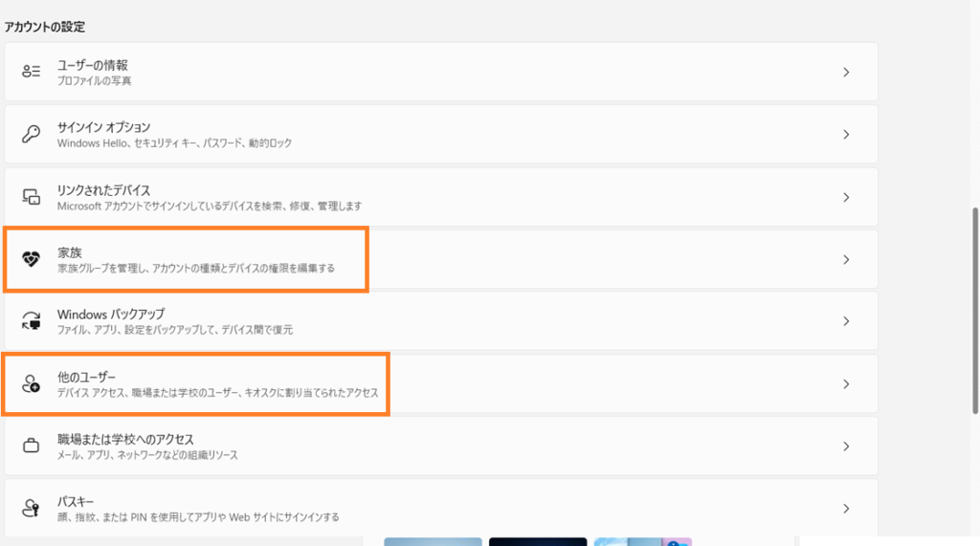Click chevron on リンクされたデバイス row

coord(846,197)
